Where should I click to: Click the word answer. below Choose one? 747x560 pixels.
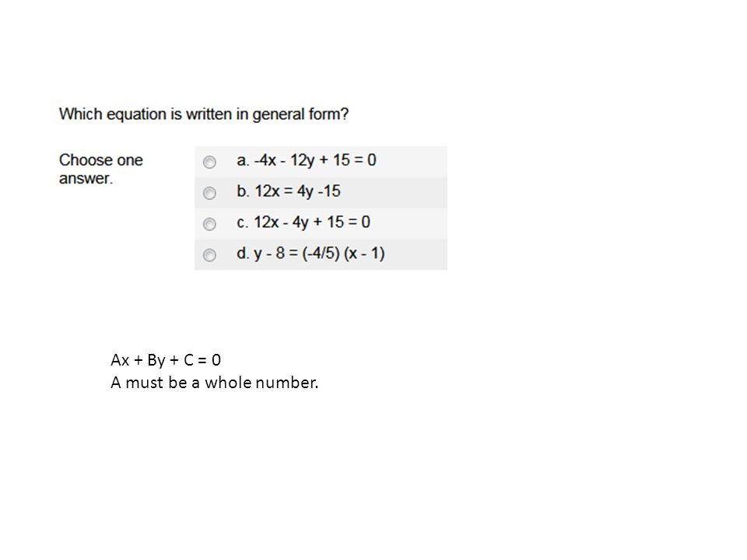[86, 179]
